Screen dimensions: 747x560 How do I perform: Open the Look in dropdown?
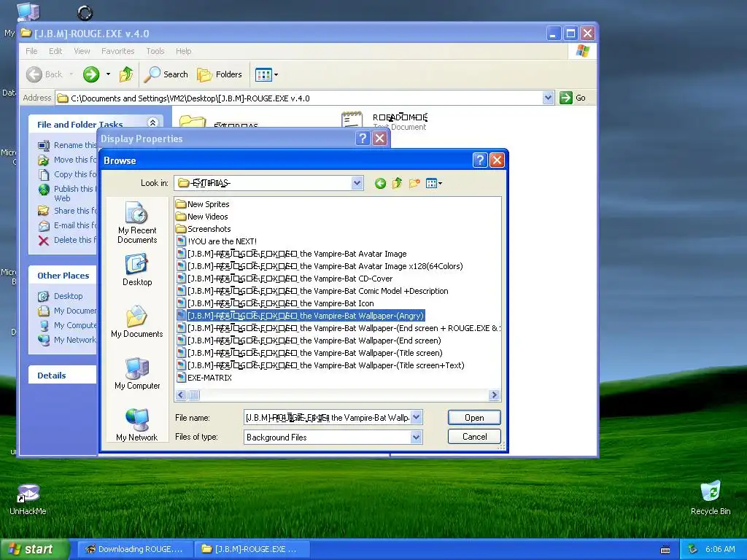pos(357,183)
